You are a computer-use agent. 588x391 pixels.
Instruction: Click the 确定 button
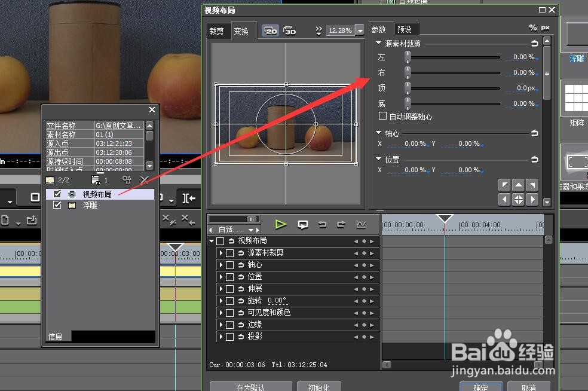pyautogui.click(x=481, y=386)
